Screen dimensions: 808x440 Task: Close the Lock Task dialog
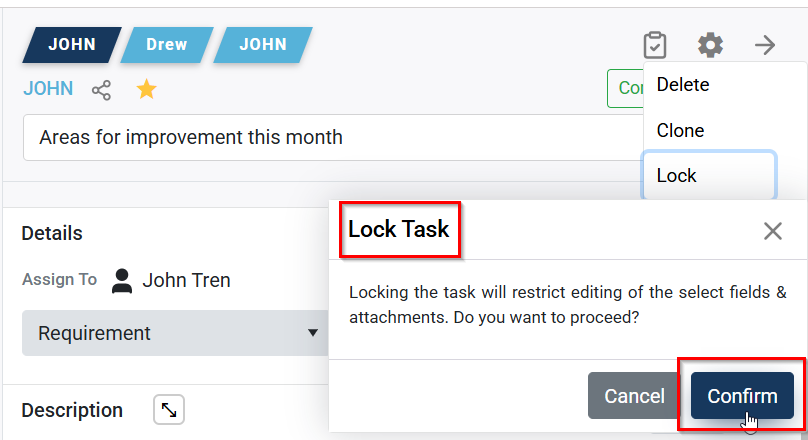[x=772, y=231]
